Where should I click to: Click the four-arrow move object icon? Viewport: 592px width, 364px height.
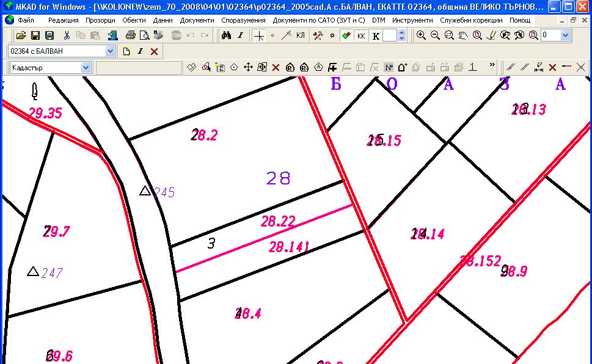(x=248, y=67)
